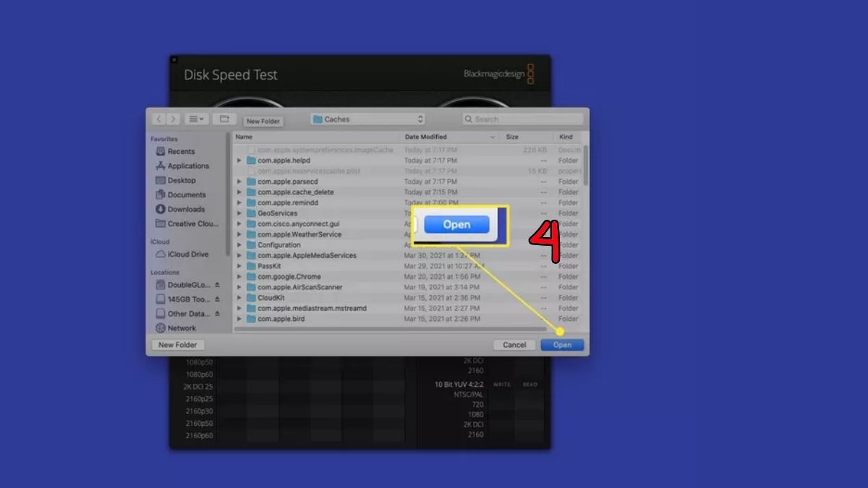Expand the com.cisco.anyconnect.gui folder
The image size is (868, 488).
pyautogui.click(x=239, y=224)
